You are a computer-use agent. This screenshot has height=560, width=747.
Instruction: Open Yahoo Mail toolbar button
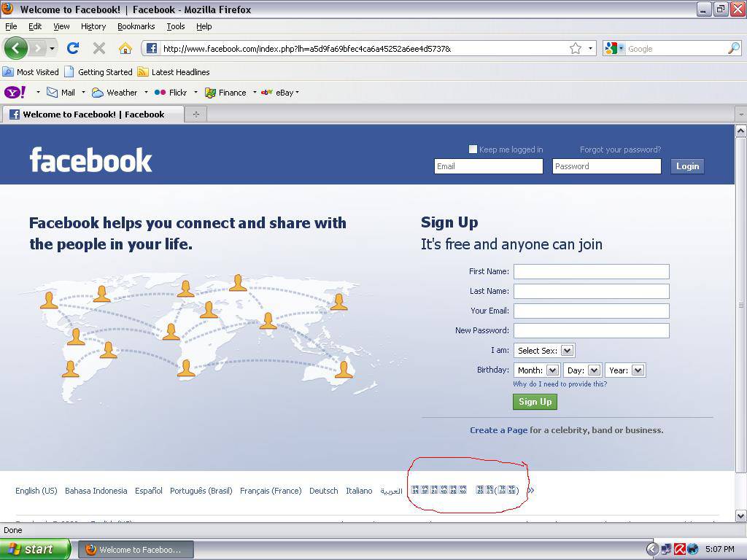pos(61,93)
